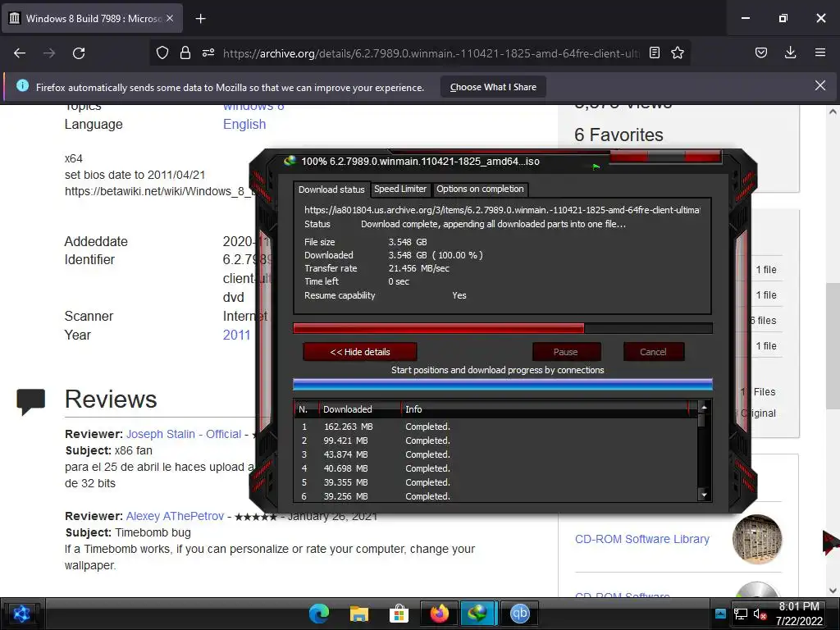
Task: Switch to Speed Limiter tab
Action: point(400,189)
